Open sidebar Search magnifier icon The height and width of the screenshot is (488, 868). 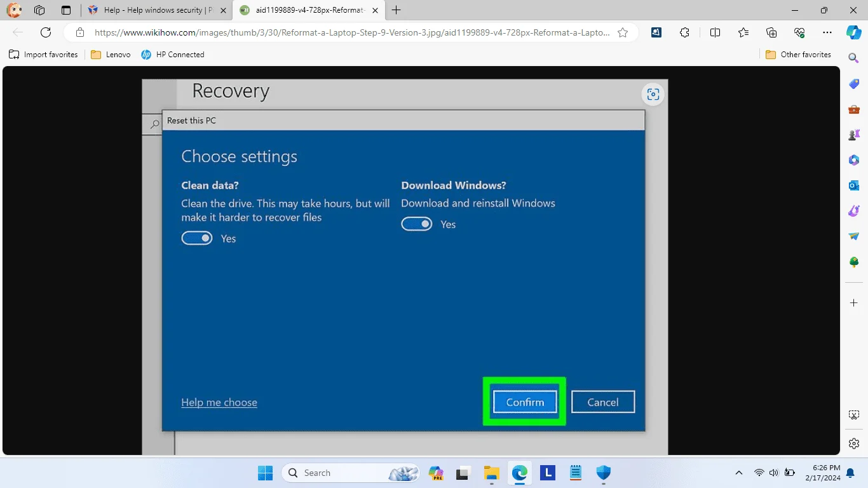[x=854, y=58]
